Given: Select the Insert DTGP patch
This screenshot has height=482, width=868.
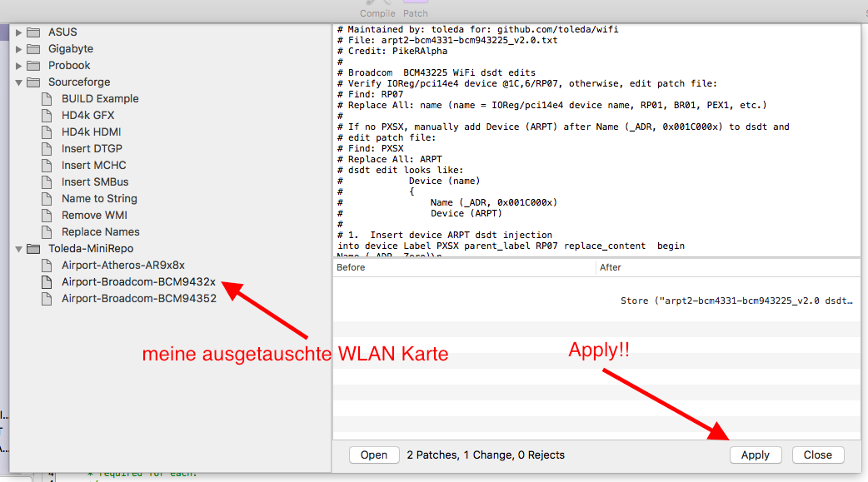Looking at the screenshot, I should [92, 148].
